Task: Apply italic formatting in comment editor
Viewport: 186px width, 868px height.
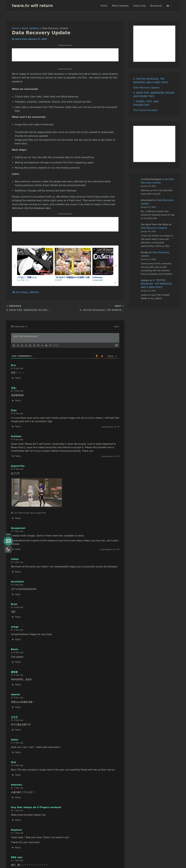Action: pyautogui.click(x=18, y=345)
